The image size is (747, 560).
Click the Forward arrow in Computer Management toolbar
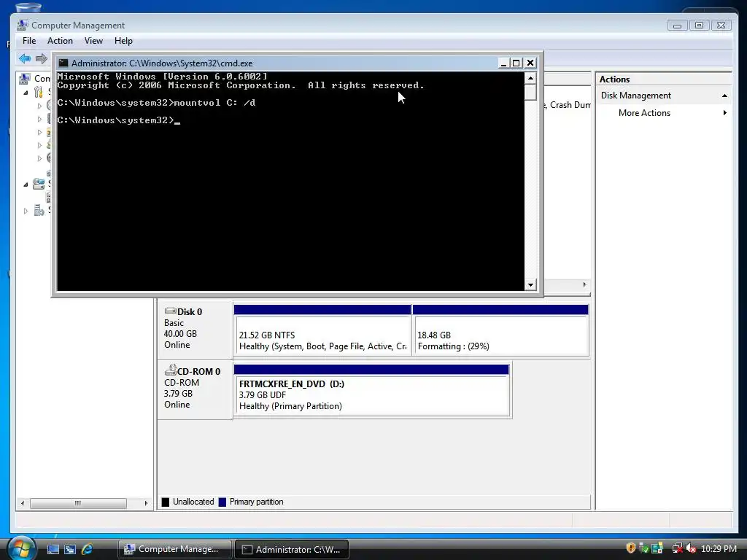click(x=42, y=58)
